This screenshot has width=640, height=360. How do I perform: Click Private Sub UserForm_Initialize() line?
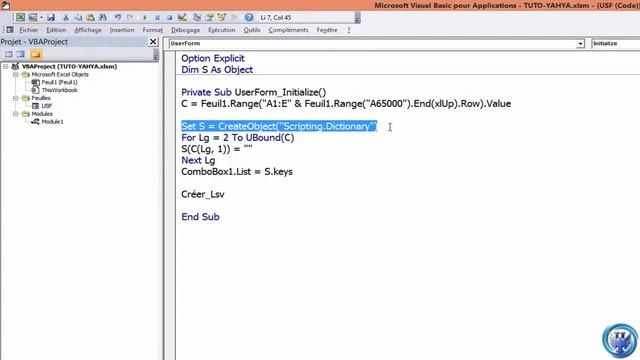point(253,92)
